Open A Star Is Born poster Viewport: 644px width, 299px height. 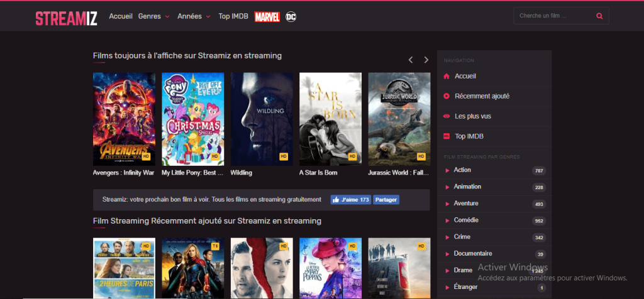click(x=330, y=119)
